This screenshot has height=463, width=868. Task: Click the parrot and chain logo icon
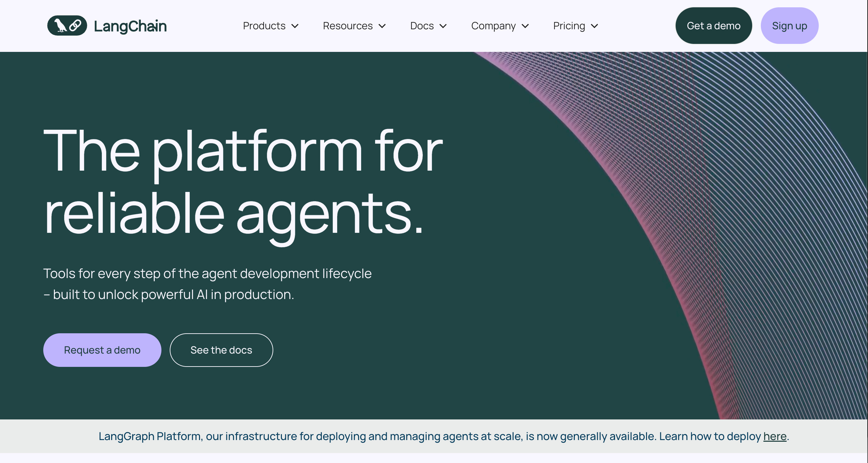click(67, 26)
